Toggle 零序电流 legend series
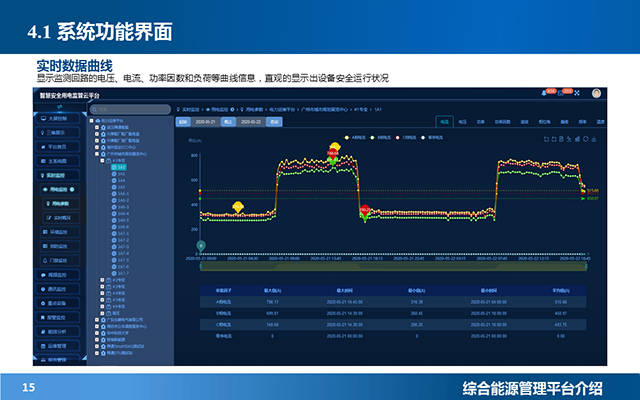 coord(432,138)
